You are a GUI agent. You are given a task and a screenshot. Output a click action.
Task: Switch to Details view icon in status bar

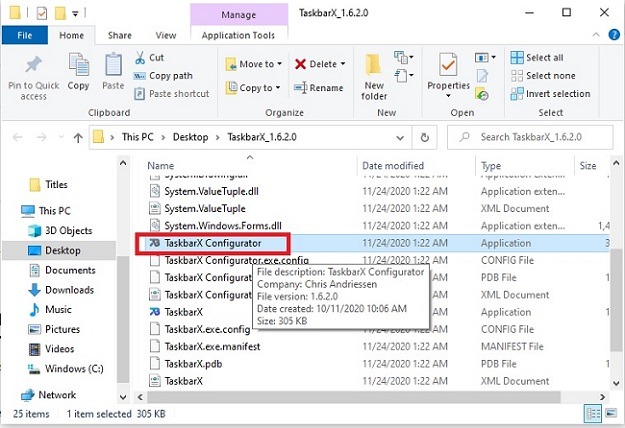coord(592,414)
